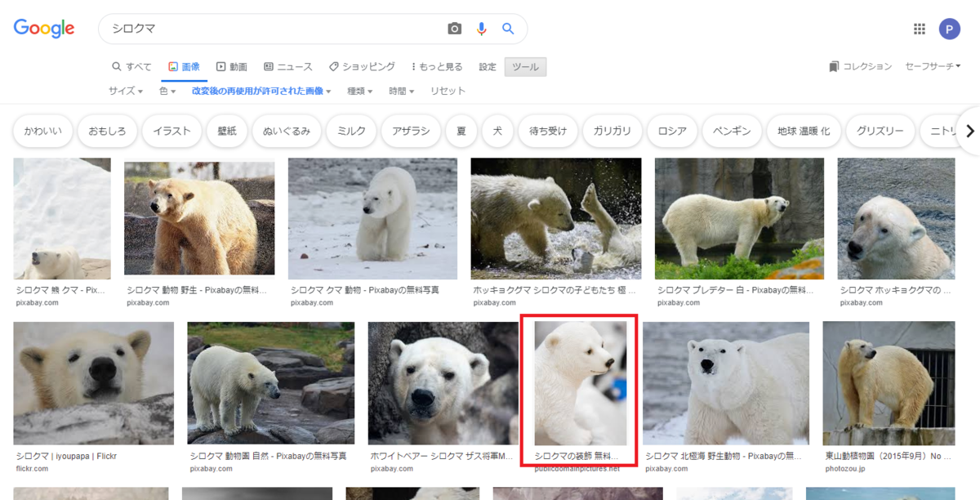Expand サイズ filter dropdown
980x500 pixels.
126,91
